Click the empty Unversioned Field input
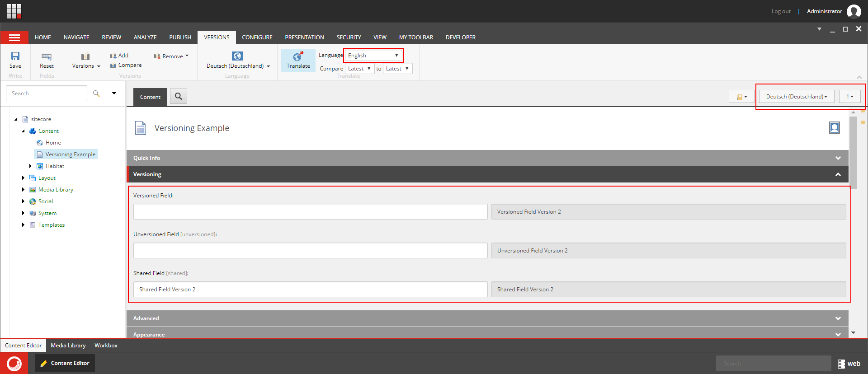Image resolution: width=868 pixels, height=374 pixels. [310, 251]
